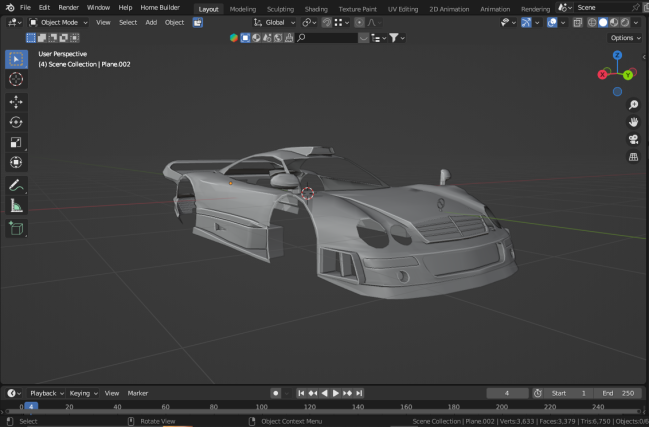649x427 pixels.
Task: Select the Rotate tool
Action: 16,122
